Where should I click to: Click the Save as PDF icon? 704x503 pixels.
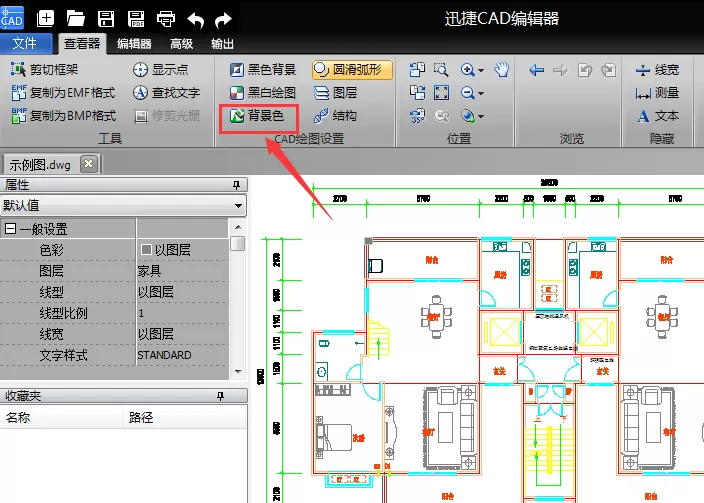[136, 19]
